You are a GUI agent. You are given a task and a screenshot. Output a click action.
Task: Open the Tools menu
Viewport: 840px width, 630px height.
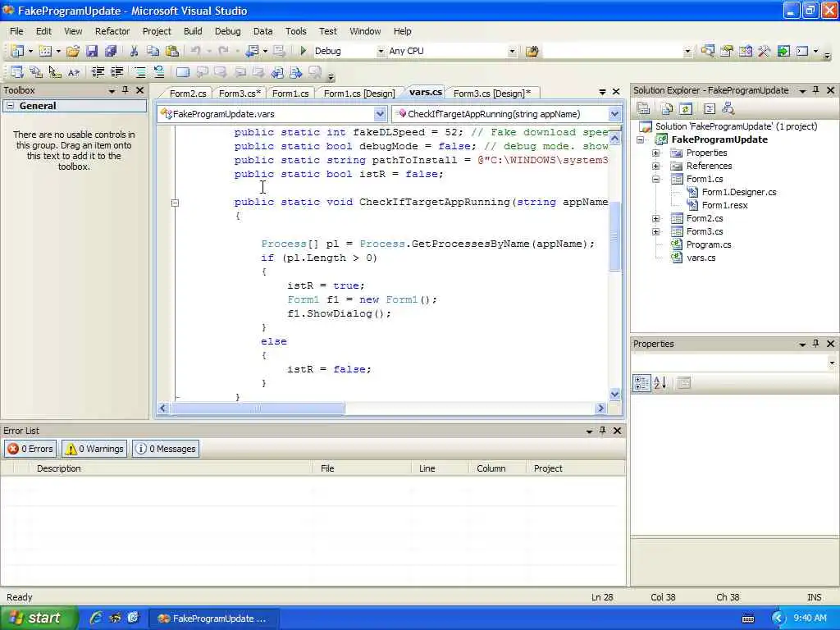pyautogui.click(x=295, y=31)
